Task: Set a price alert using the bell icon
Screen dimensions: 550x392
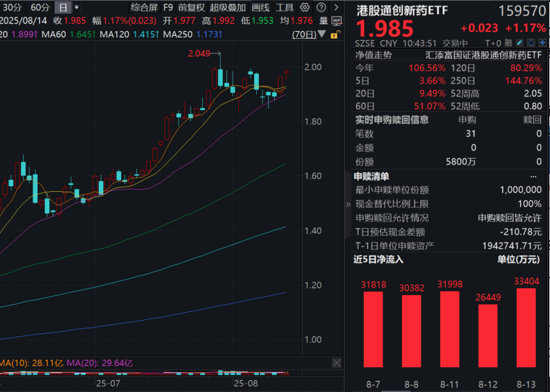Action: point(531,43)
